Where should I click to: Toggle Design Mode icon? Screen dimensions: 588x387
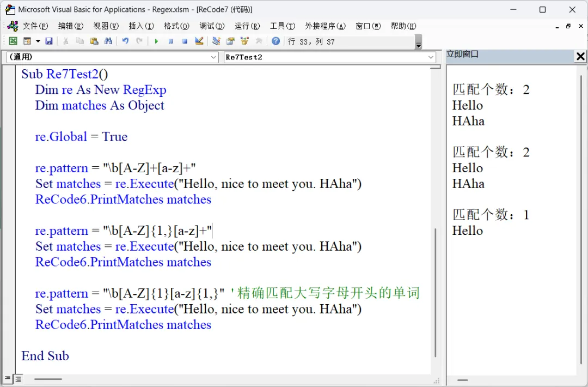(x=199, y=41)
